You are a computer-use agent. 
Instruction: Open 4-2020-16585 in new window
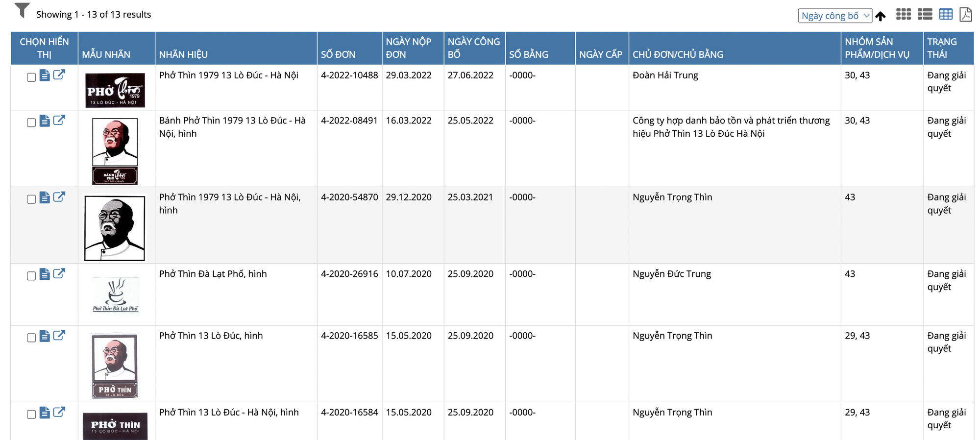tap(59, 335)
